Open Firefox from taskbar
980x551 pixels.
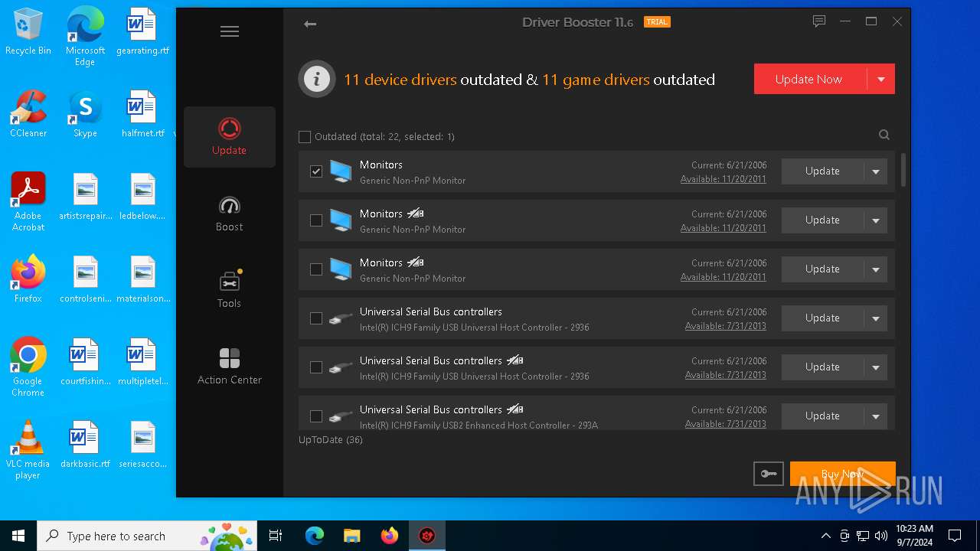[x=390, y=536]
